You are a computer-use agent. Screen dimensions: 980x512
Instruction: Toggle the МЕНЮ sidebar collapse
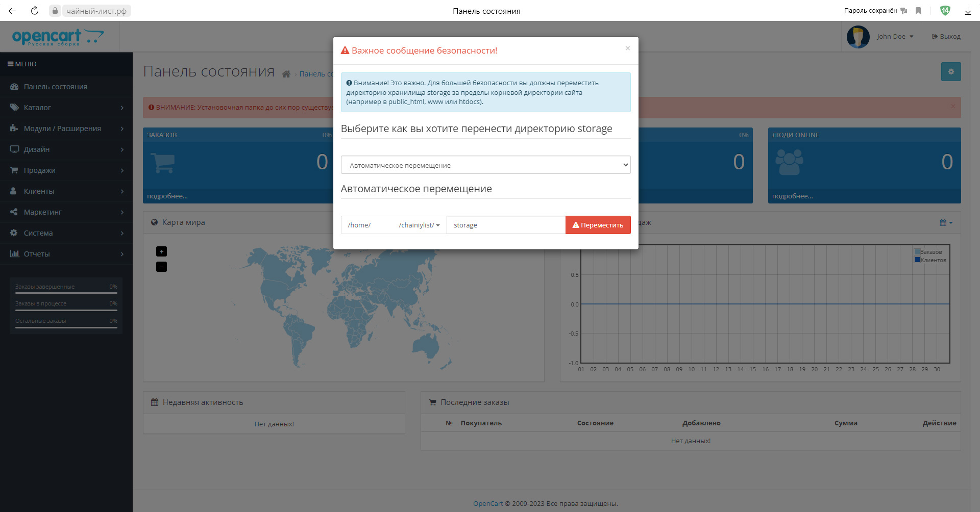[22, 64]
